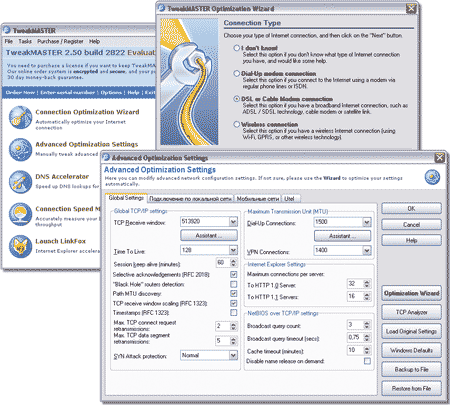Click the globe icon in Advanced Settings header
The image size is (450, 405).
coord(432,177)
